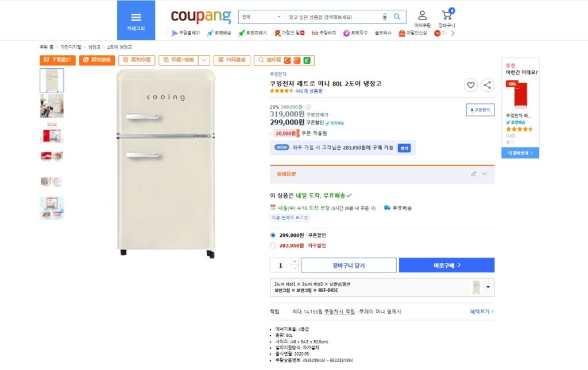Click the edit pencil in 价格历史 bar
588x370 pixels.
[x=474, y=174]
